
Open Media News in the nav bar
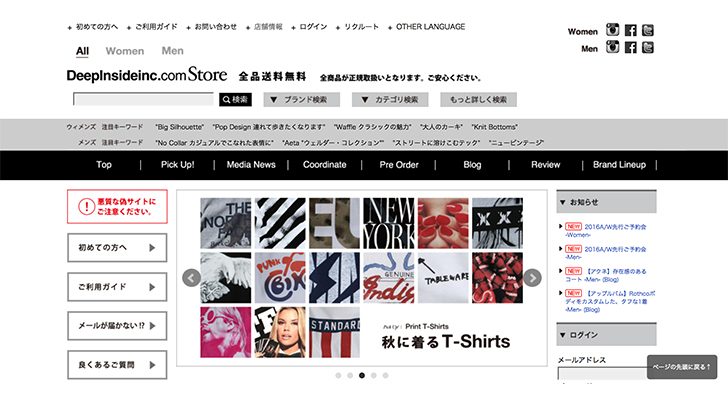(251, 165)
